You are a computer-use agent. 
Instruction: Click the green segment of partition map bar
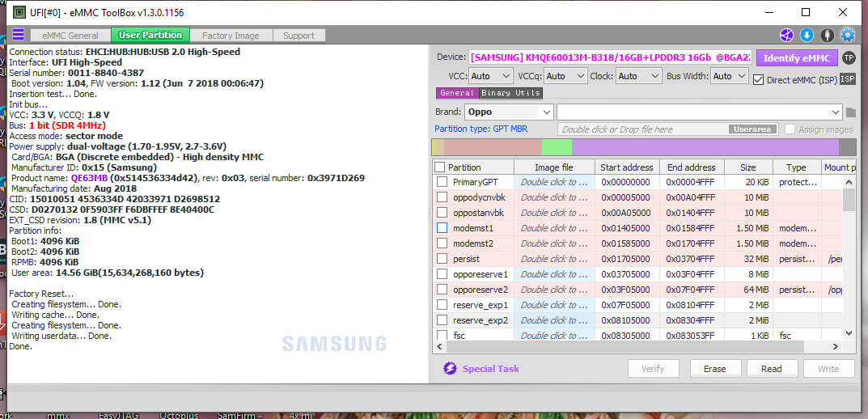[x=557, y=146]
